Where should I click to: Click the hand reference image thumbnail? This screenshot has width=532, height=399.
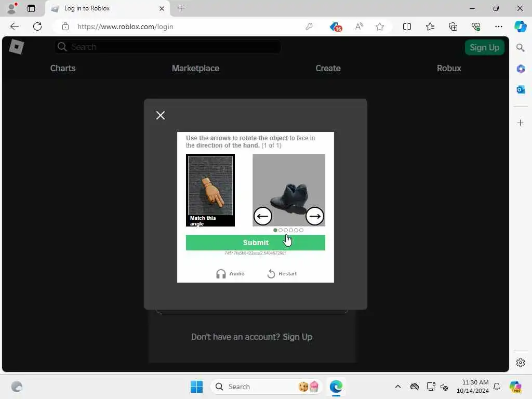click(210, 190)
